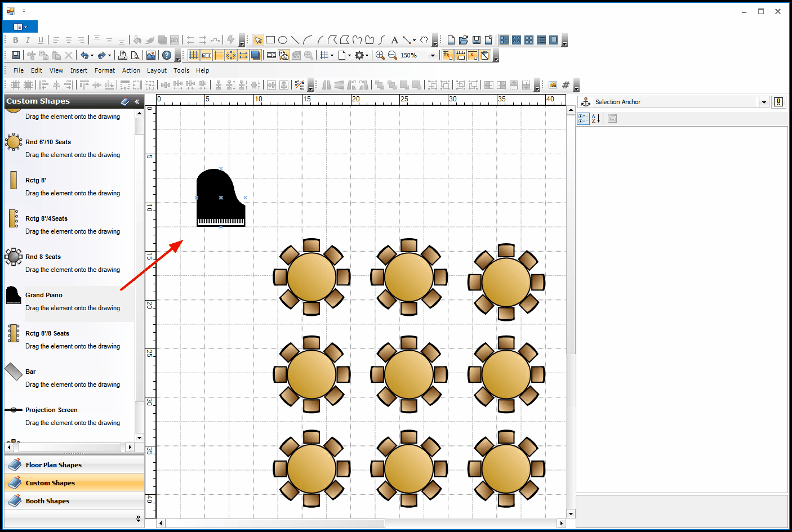Image resolution: width=792 pixels, height=532 pixels.
Task: Select the Custom Shapes group button
Action: [74, 483]
